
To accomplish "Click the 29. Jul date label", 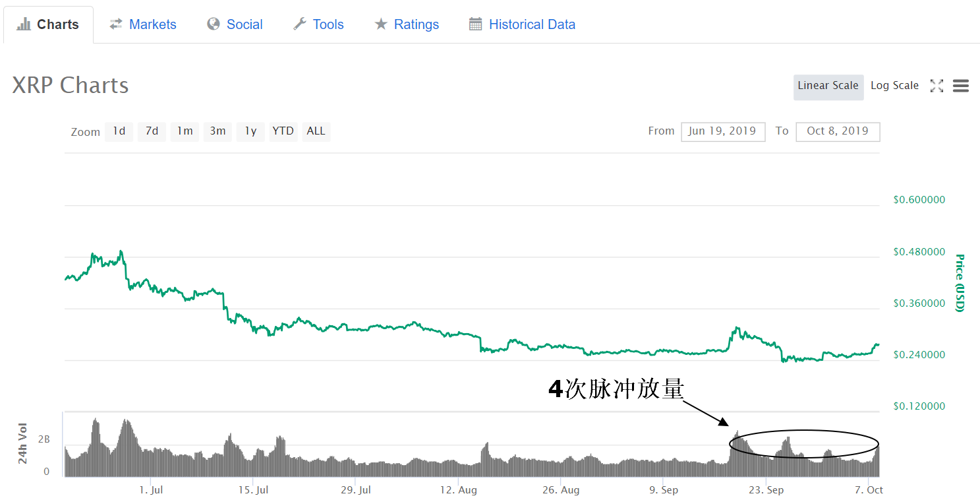I will coord(356,490).
